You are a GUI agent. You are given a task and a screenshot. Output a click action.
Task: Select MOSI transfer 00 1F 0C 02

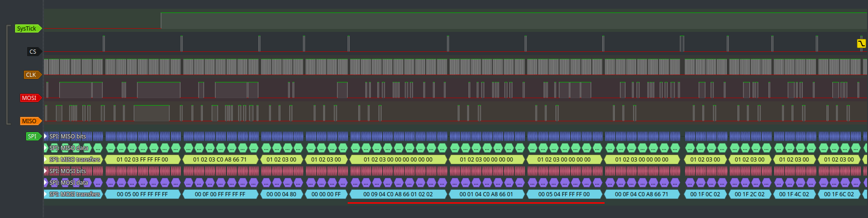tap(705, 194)
